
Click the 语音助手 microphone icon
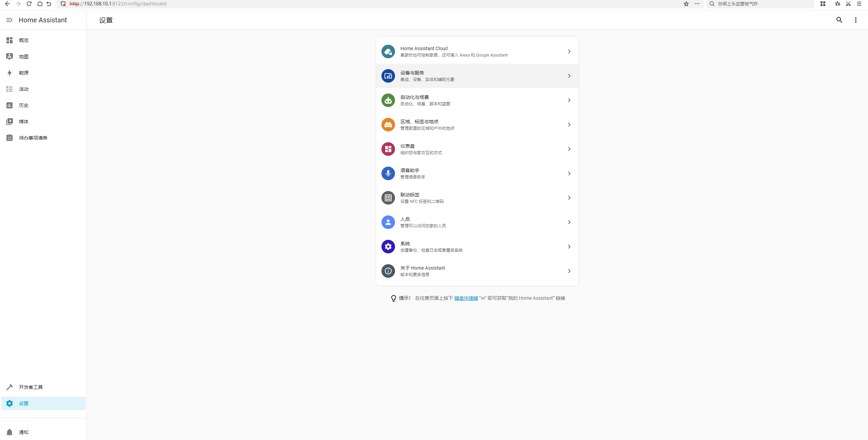tap(388, 173)
